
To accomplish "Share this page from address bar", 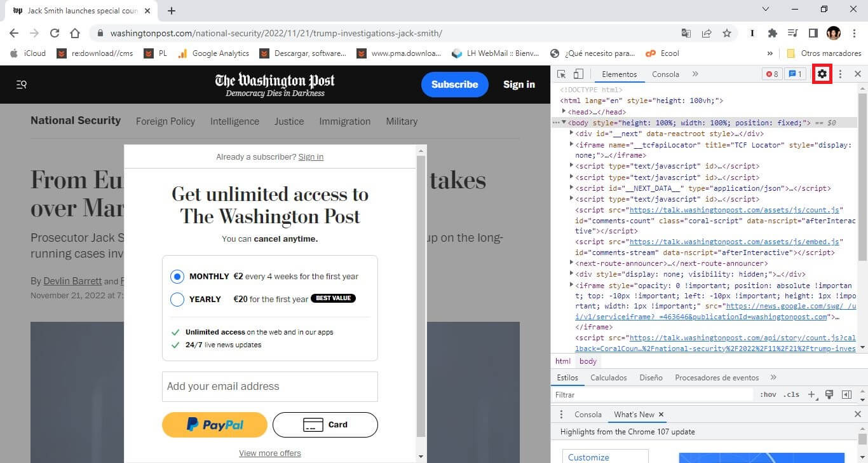I will (x=707, y=33).
